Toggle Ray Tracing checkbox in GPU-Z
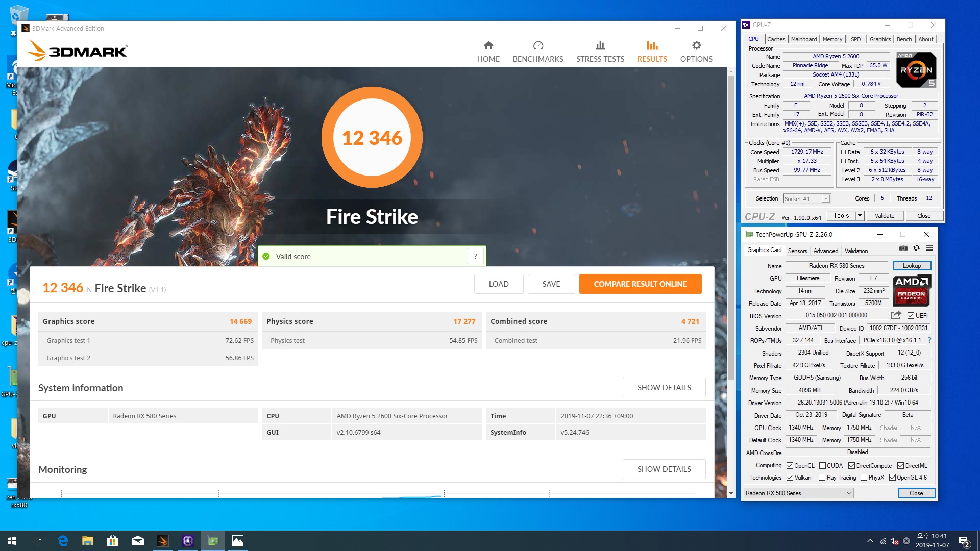Image resolution: width=980 pixels, height=551 pixels. click(x=822, y=478)
